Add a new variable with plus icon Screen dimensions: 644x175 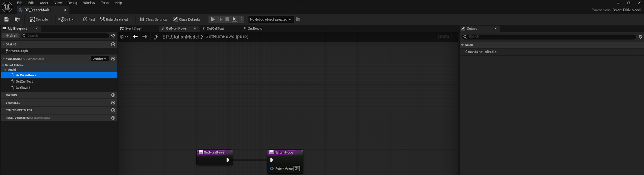(113, 103)
